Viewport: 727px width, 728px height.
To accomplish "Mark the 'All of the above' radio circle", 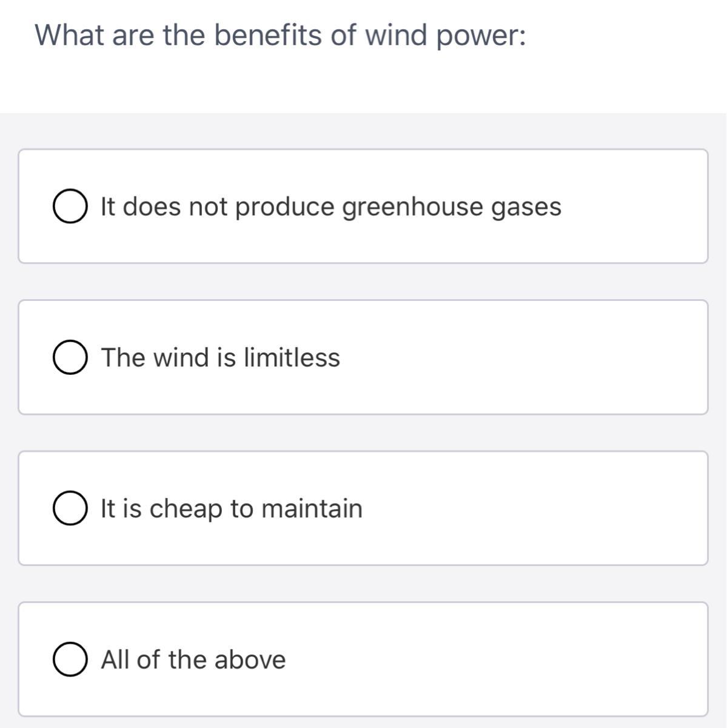I will [69, 660].
